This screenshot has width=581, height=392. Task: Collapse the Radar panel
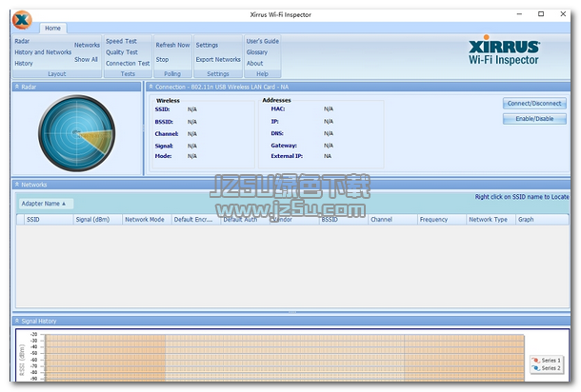pos(17,87)
